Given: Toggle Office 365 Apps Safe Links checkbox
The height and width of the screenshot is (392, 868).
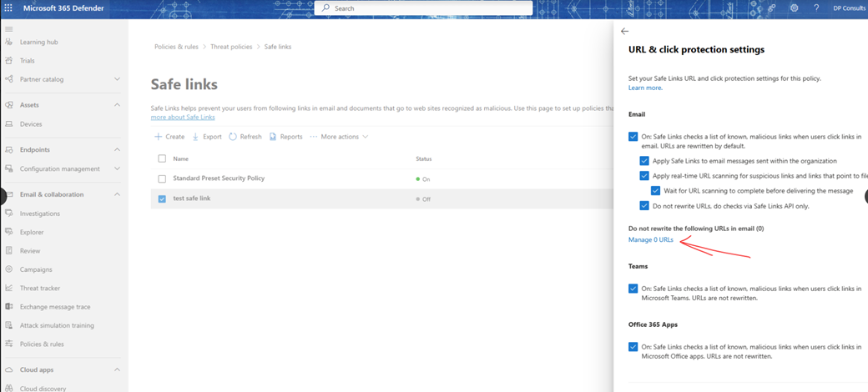Looking at the screenshot, I should coord(633,347).
